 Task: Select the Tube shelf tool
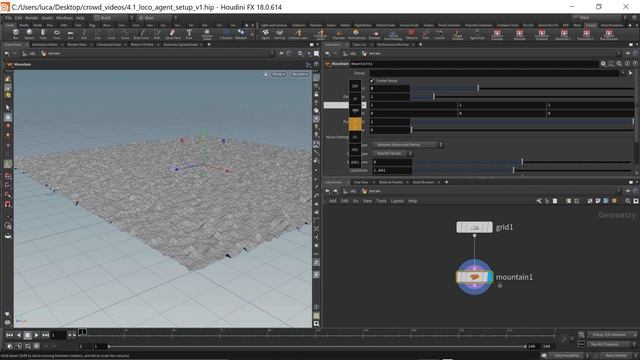point(43,33)
